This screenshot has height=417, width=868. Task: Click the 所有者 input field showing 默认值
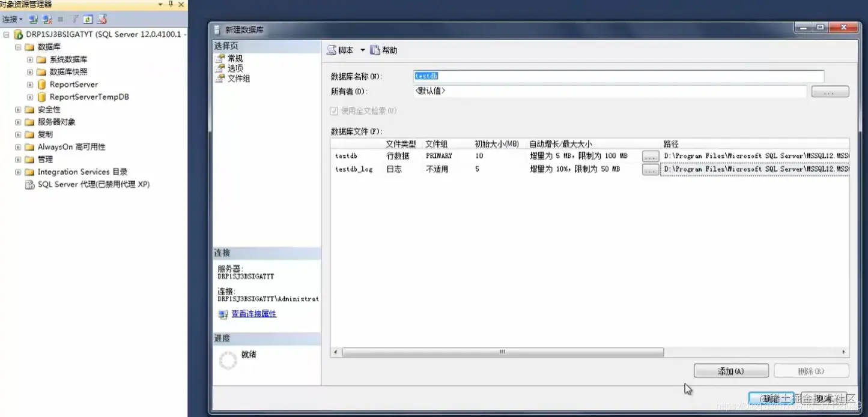pyautogui.click(x=610, y=91)
